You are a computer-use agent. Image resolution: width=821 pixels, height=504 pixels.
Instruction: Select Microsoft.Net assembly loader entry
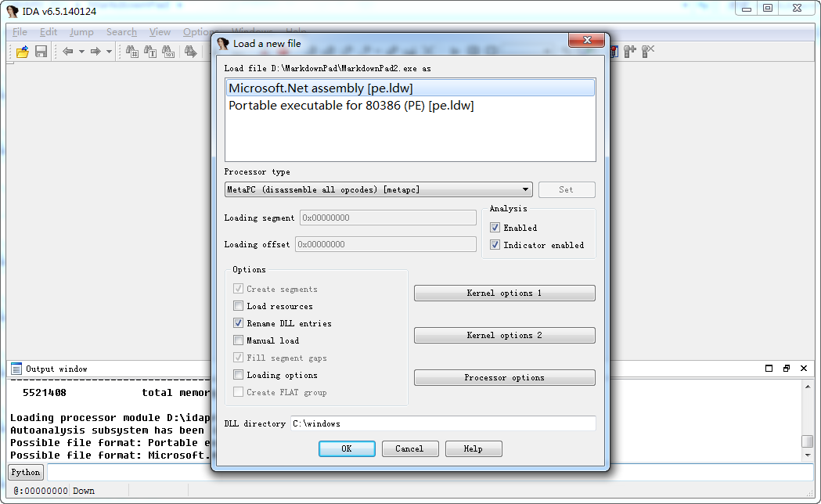(410, 88)
